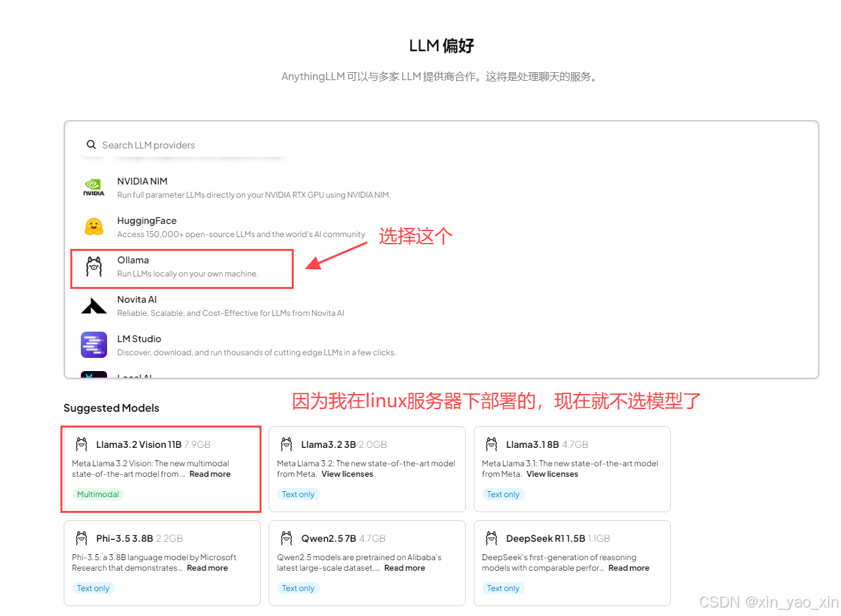841x616 pixels.
Task: Click the llama icon on DeepSeek R1 1.5B card
Action: pyautogui.click(x=491, y=539)
